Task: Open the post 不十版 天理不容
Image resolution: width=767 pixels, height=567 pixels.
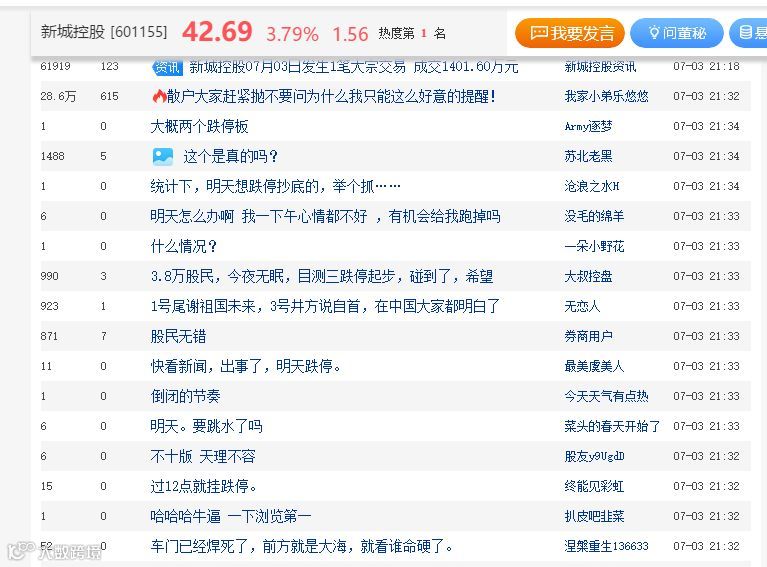Action: [203, 456]
